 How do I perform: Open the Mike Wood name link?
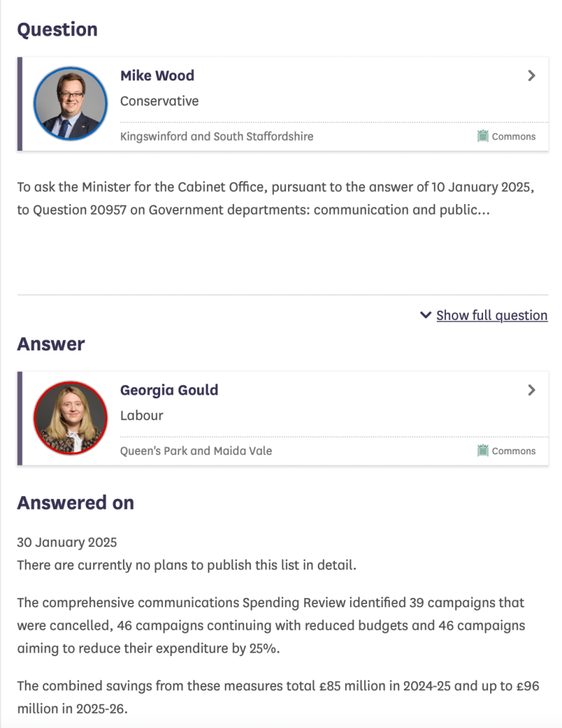[157, 75]
